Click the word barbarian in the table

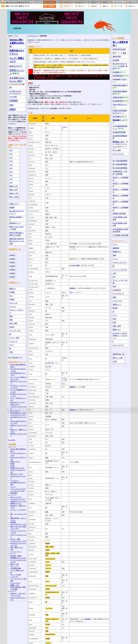click(32, 124)
